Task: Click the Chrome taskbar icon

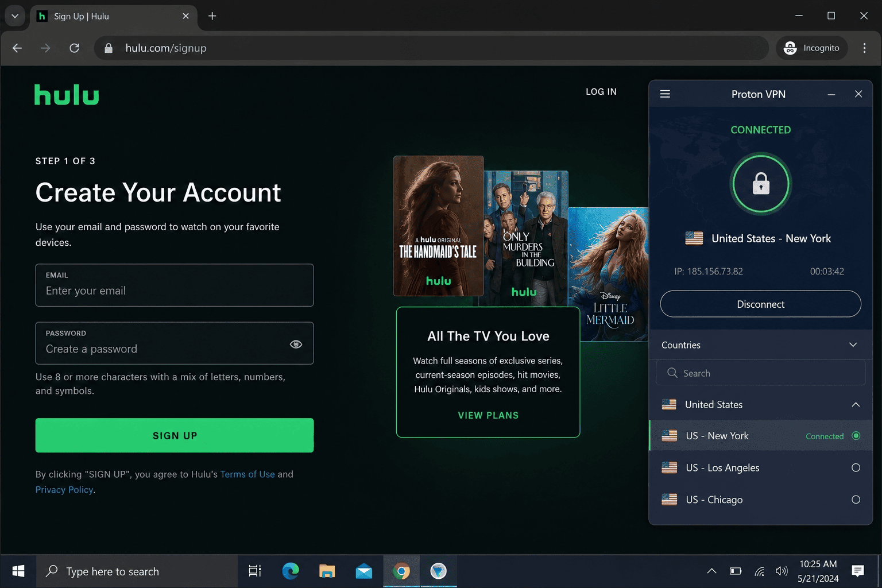Action: (401, 571)
